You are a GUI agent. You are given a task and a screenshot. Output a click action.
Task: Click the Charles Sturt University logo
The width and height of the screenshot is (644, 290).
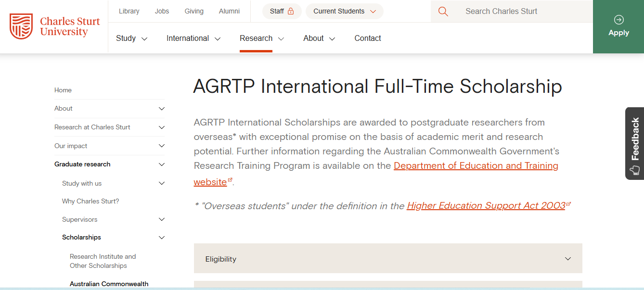coord(55,26)
